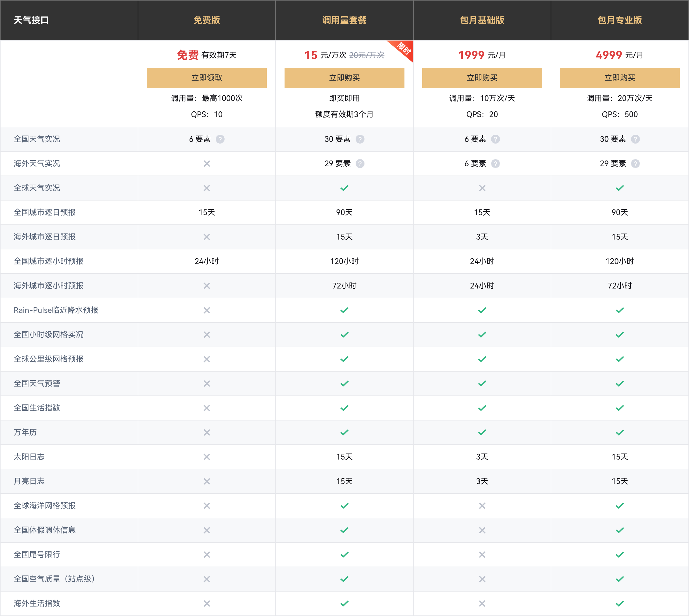Click help icon next to 免费版 全国天气实况 6 要素
The width and height of the screenshot is (689, 616).
click(220, 139)
